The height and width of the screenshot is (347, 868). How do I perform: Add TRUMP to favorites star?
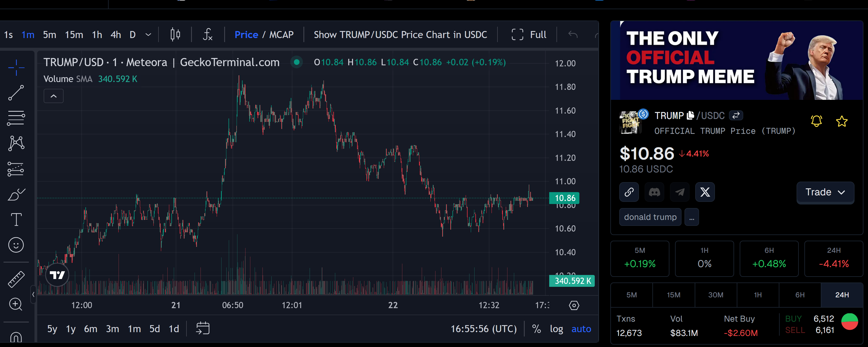coord(842,121)
